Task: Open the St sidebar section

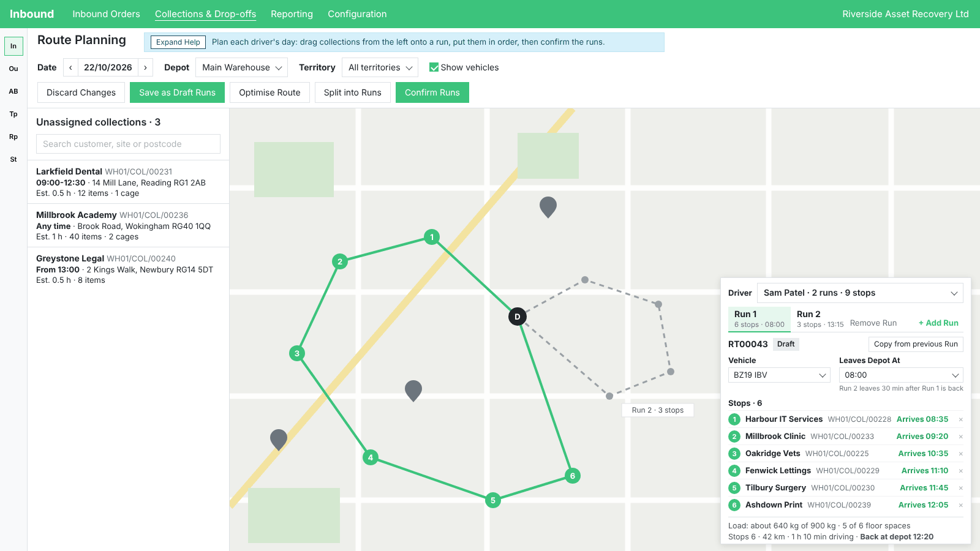Action: [13, 159]
